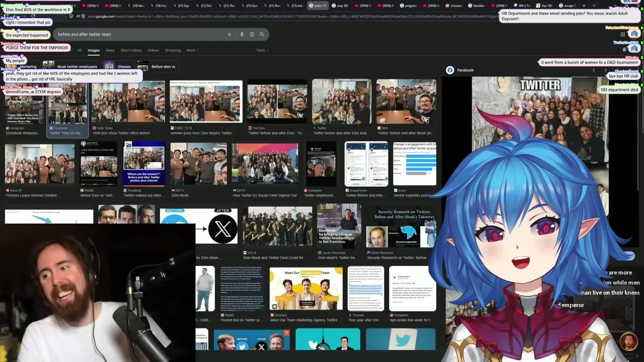The image size is (644, 362).
Task: Switch to the All results tab
Action: (79, 50)
